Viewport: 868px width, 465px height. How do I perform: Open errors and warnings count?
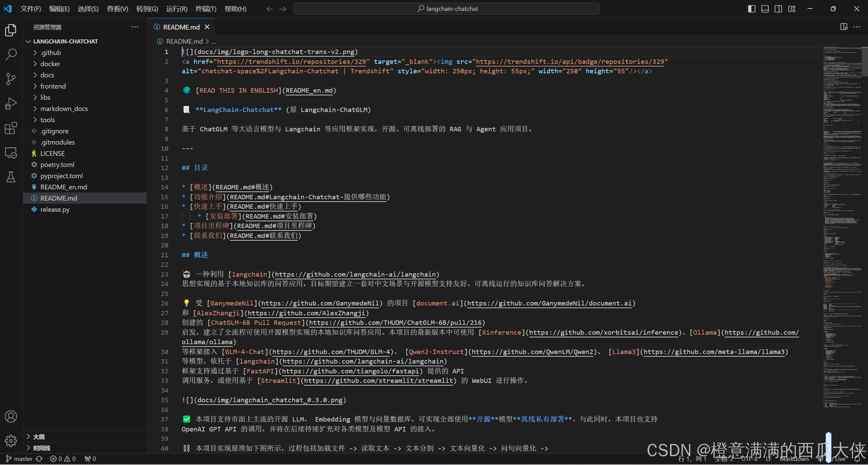click(63, 459)
